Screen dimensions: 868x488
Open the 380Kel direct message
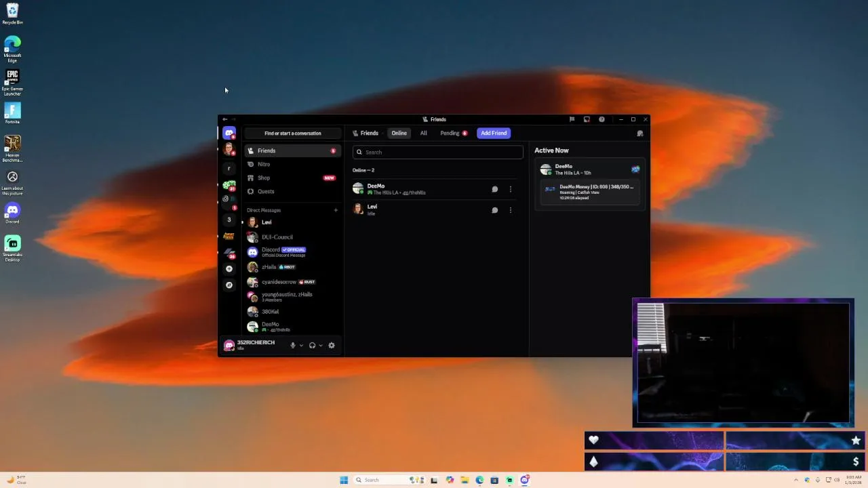[293, 312]
